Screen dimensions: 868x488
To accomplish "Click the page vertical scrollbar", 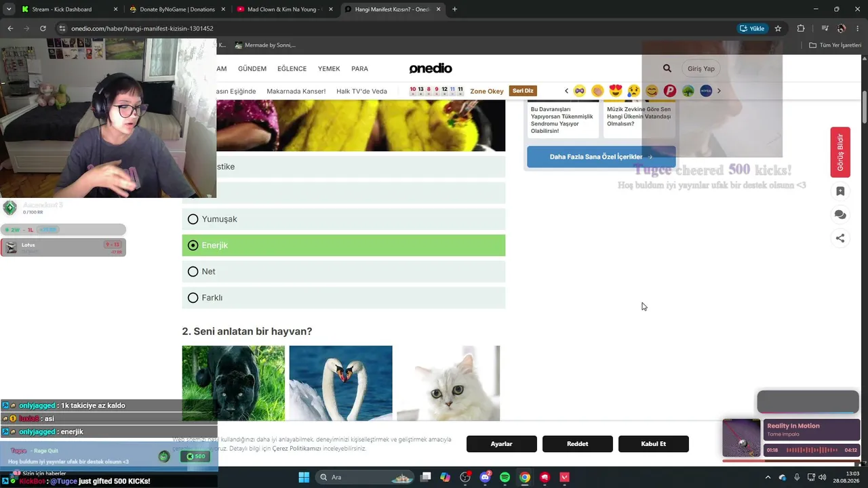I will [x=864, y=106].
